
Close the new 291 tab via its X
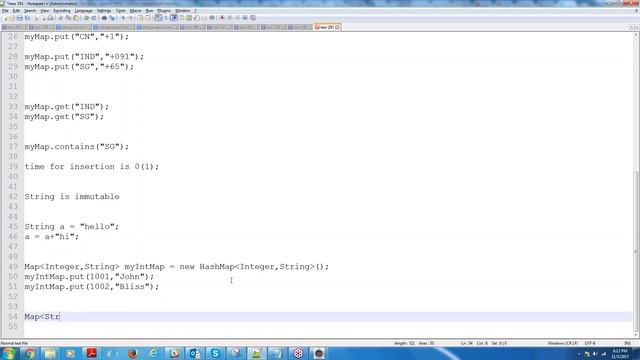[337, 27]
